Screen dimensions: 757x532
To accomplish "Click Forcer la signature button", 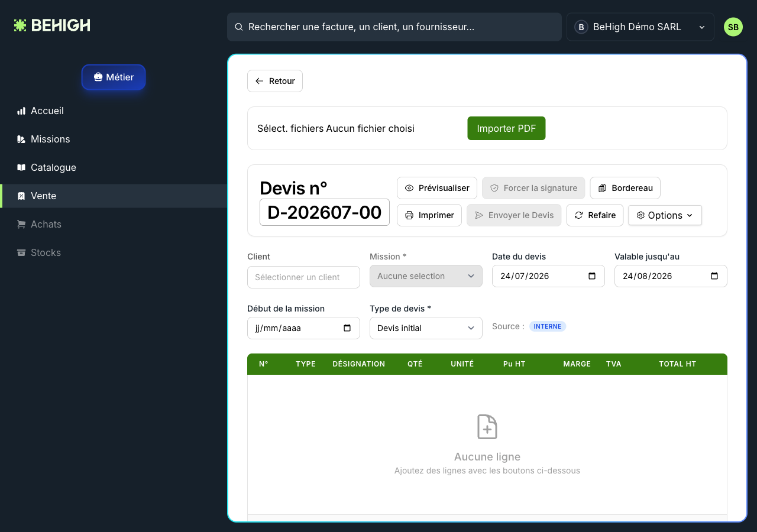I will click(x=533, y=188).
